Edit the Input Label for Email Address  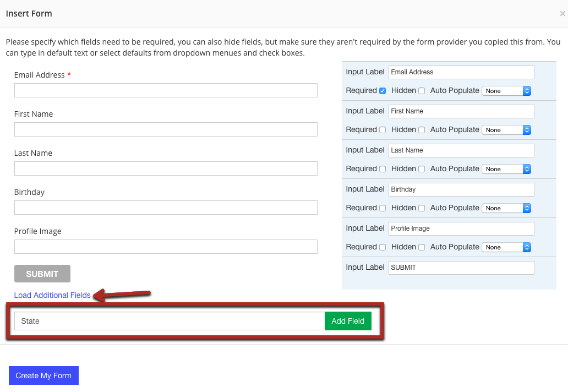[461, 72]
